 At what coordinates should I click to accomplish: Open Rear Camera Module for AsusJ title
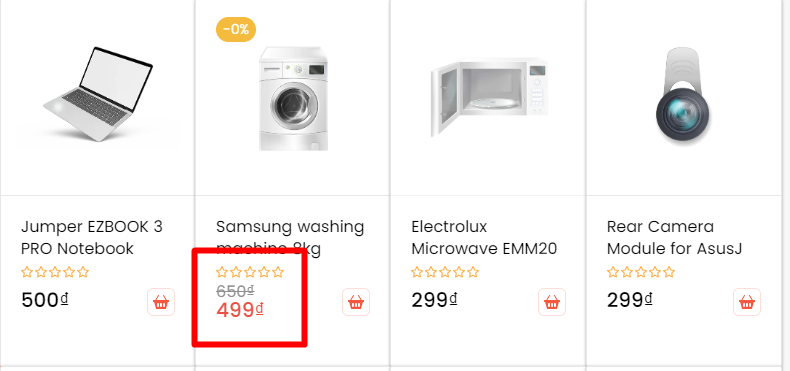pyautogui.click(x=674, y=237)
